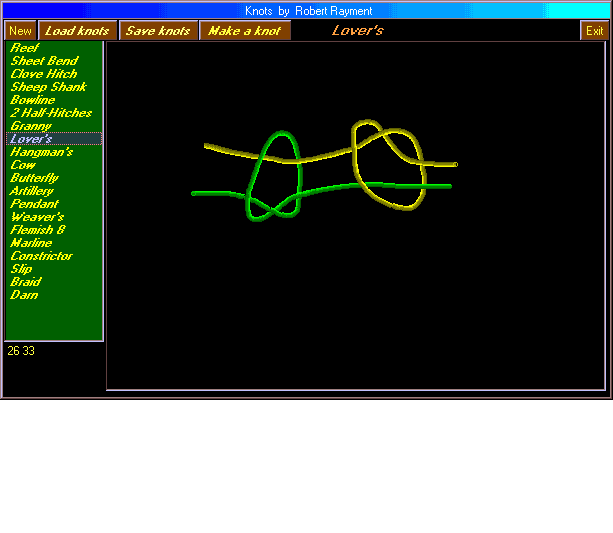Start Make a knot mode
Screen dimensions: 613x533
click(244, 31)
